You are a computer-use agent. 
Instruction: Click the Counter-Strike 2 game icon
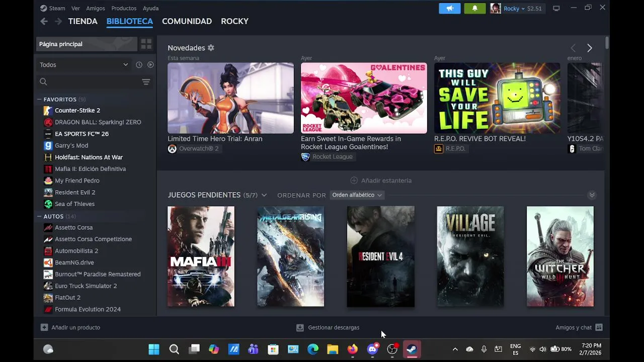pyautogui.click(x=48, y=111)
